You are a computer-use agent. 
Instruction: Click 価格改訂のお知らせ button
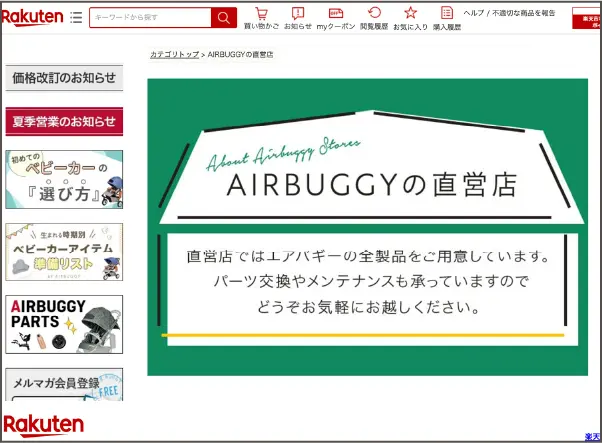(x=64, y=78)
